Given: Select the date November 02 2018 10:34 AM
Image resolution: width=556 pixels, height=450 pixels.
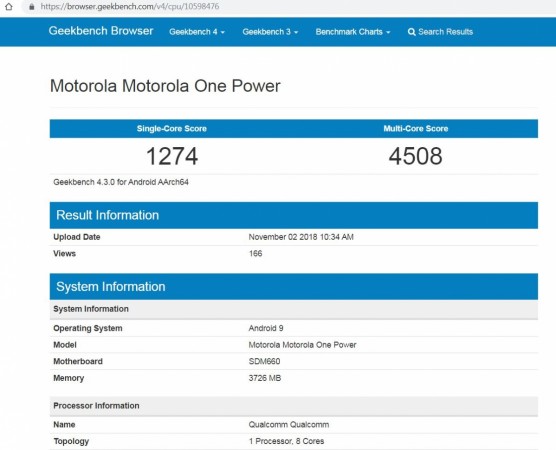Looking at the screenshot, I should pos(301,237).
